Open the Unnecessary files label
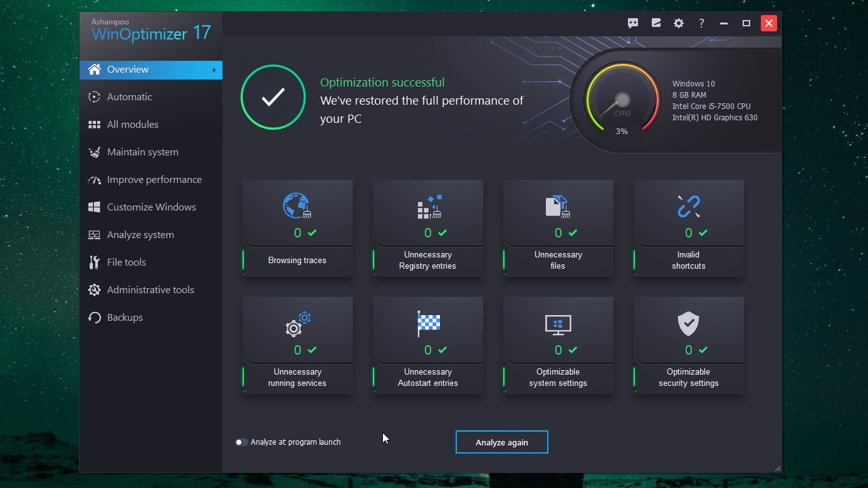The image size is (868, 488). click(x=558, y=261)
